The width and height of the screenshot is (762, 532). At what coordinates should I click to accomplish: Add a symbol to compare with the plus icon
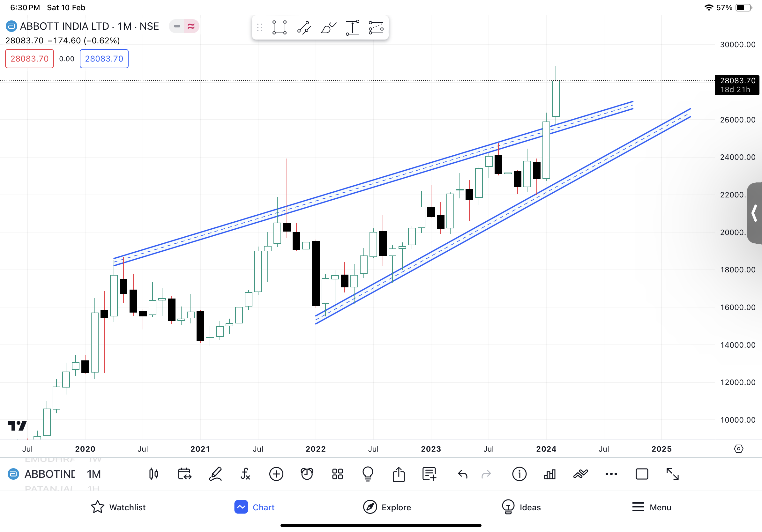(x=276, y=474)
